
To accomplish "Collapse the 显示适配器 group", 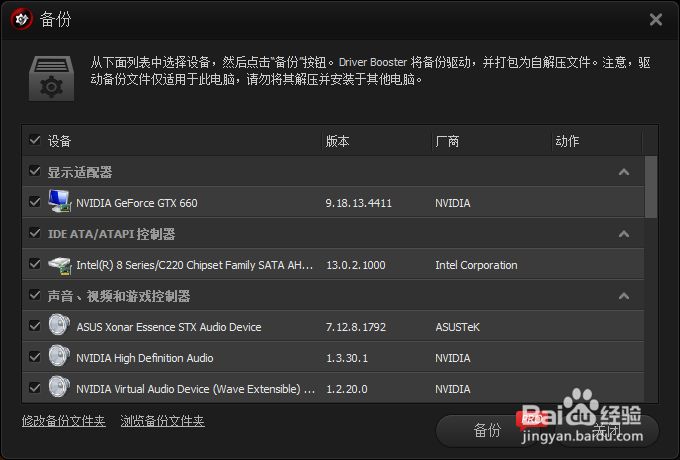I will [624, 172].
